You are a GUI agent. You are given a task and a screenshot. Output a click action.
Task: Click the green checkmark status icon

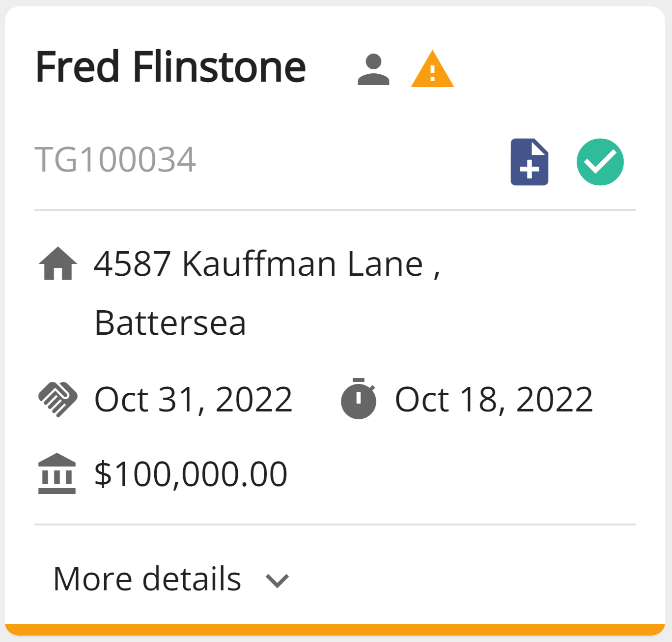click(600, 162)
